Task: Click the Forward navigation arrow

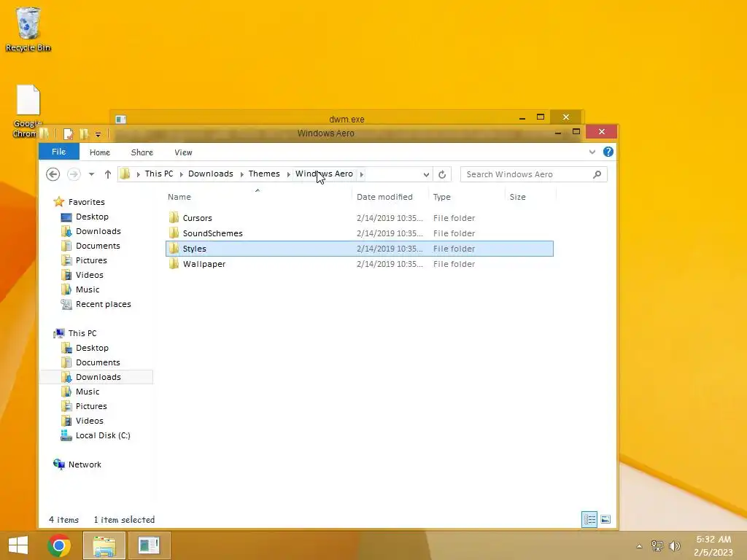Action: [x=74, y=174]
